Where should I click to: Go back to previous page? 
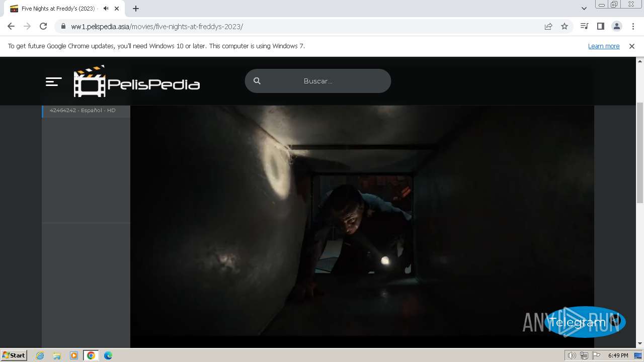tap(11, 27)
